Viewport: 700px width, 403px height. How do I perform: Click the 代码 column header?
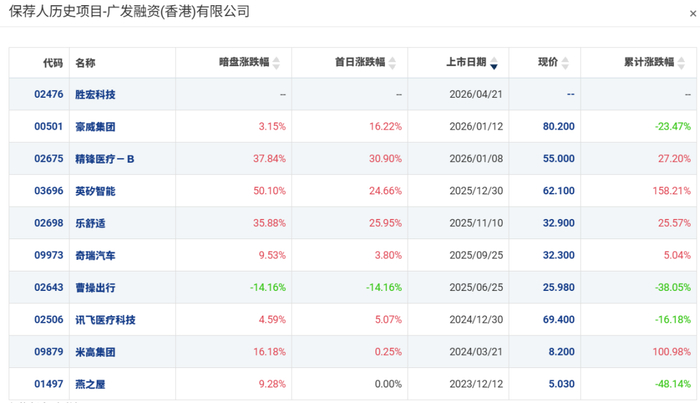coord(53,63)
